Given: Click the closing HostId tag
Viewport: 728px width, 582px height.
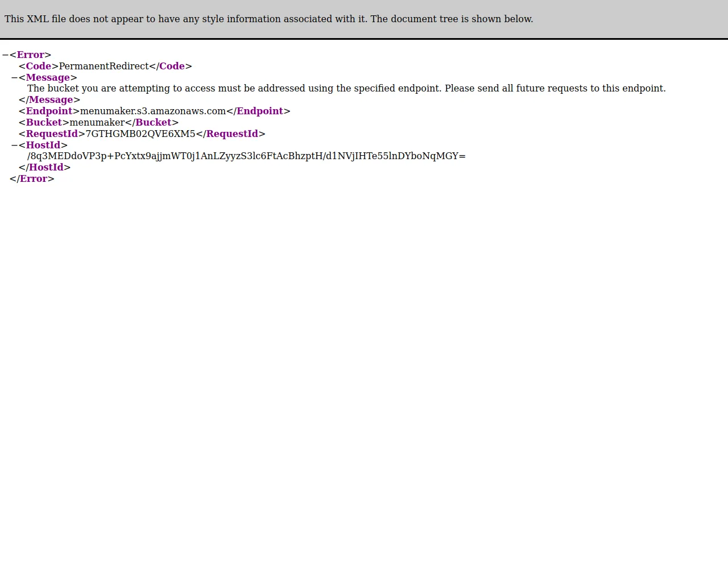Looking at the screenshot, I should click(x=44, y=168).
